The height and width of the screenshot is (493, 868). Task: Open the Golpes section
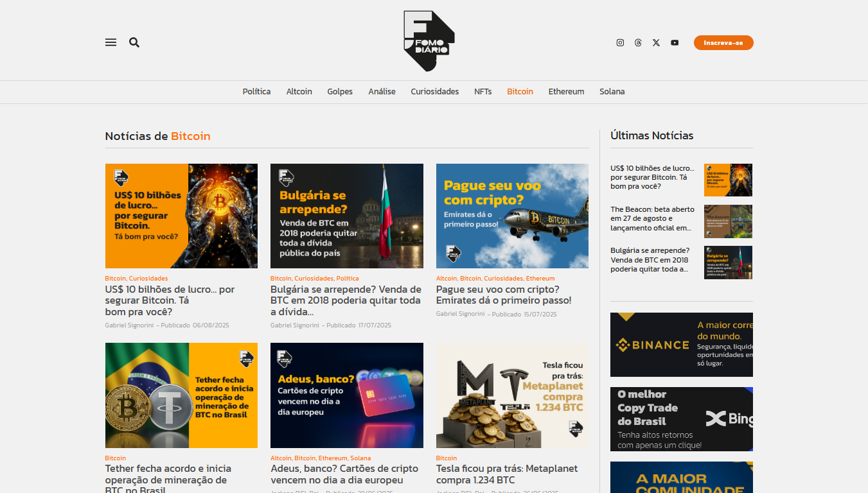coord(340,92)
